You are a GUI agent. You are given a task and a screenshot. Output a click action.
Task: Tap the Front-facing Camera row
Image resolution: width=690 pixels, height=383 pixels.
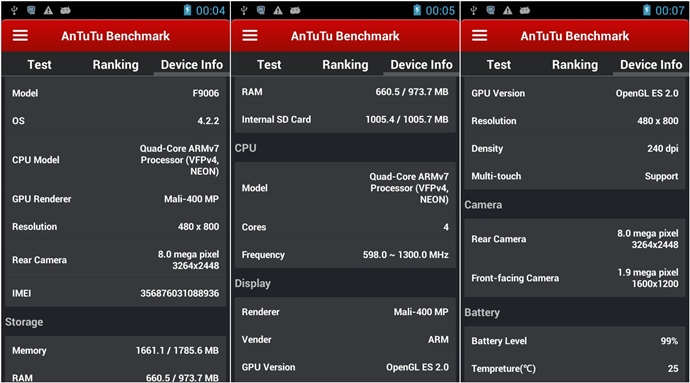click(x=575, y=278)
